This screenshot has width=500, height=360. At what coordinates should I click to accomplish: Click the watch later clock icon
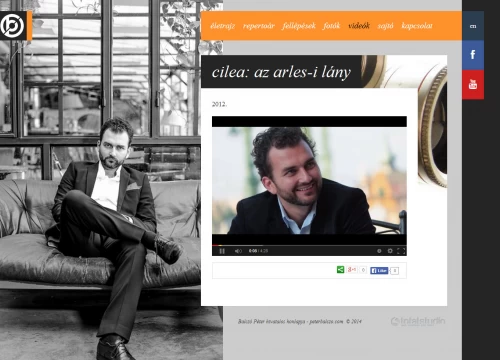(x=379, y=251)
